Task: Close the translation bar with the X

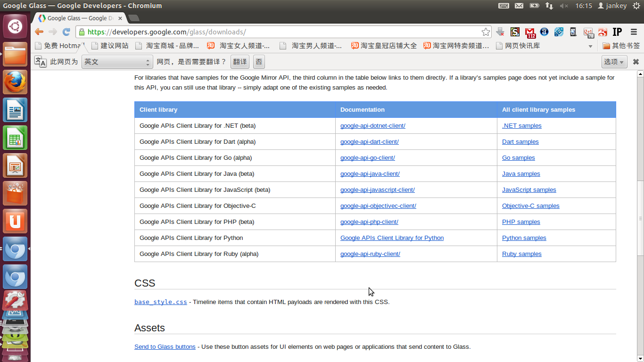Action: [636, 62]
